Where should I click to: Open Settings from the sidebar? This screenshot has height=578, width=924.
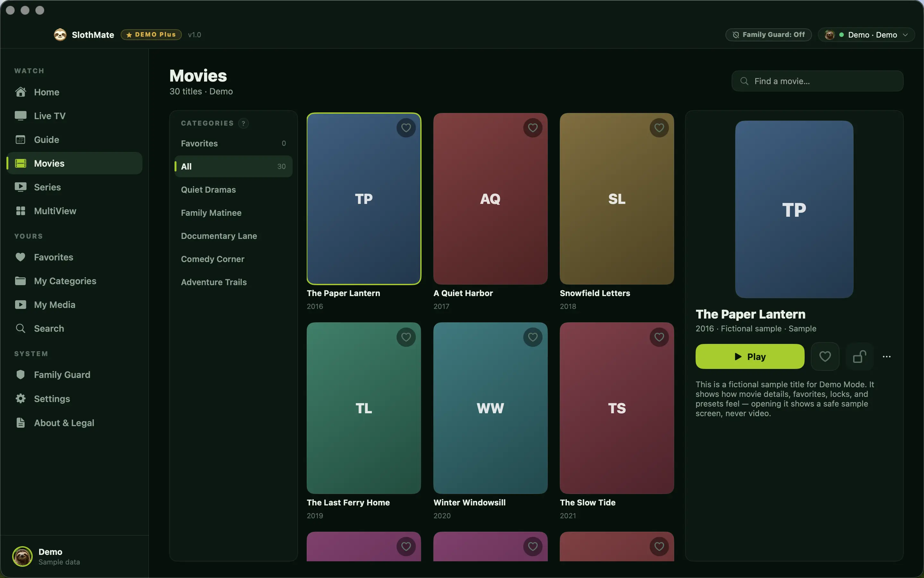tap(74, 399)
